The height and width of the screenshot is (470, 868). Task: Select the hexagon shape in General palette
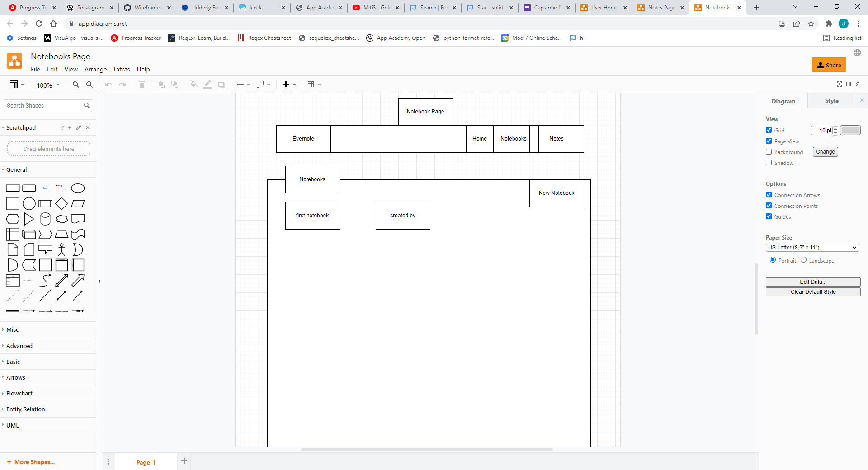tap(13, 219)
